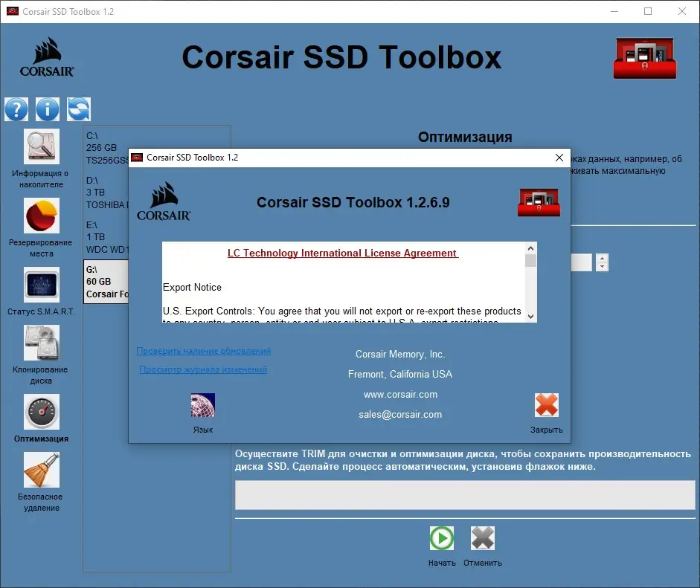Image resolution: width=700 pixels, height=588 pixels.
Task: Maximize the main Corsair SSD Toolbox window
Action: 648,12
